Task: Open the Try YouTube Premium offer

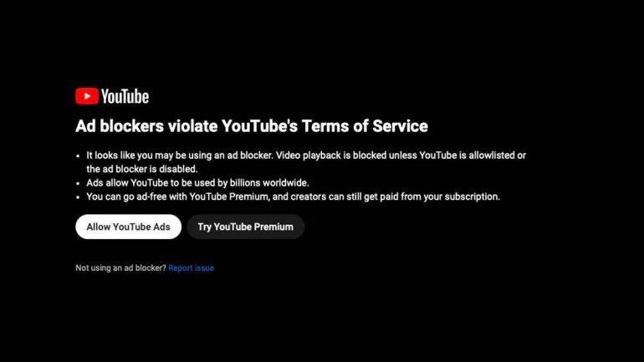Action: 246,227
